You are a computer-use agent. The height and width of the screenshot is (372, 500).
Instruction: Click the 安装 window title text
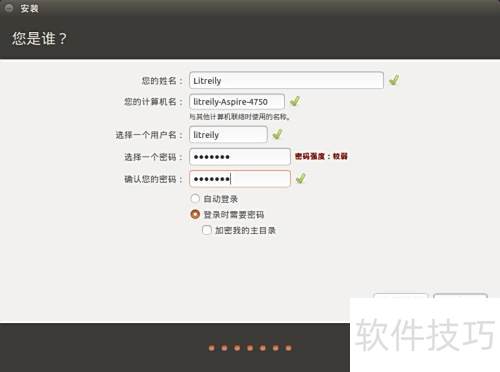click(x=29, y=8)
